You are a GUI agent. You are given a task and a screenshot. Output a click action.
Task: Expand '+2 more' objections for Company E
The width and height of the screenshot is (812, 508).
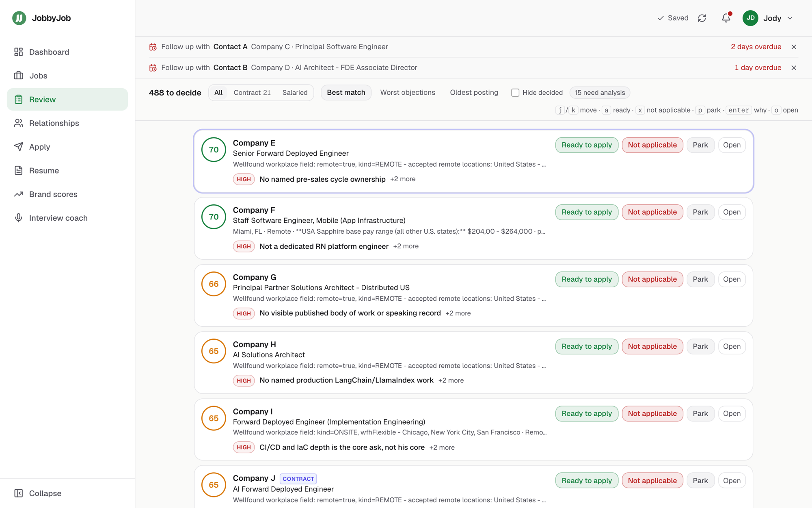(x=403, y=179)
